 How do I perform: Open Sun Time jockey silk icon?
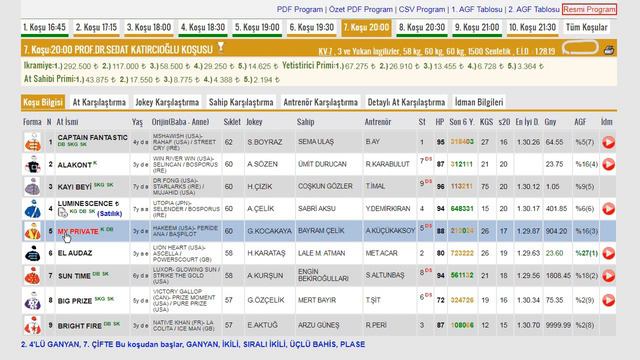pyautogui.click(x=33, y=276)
